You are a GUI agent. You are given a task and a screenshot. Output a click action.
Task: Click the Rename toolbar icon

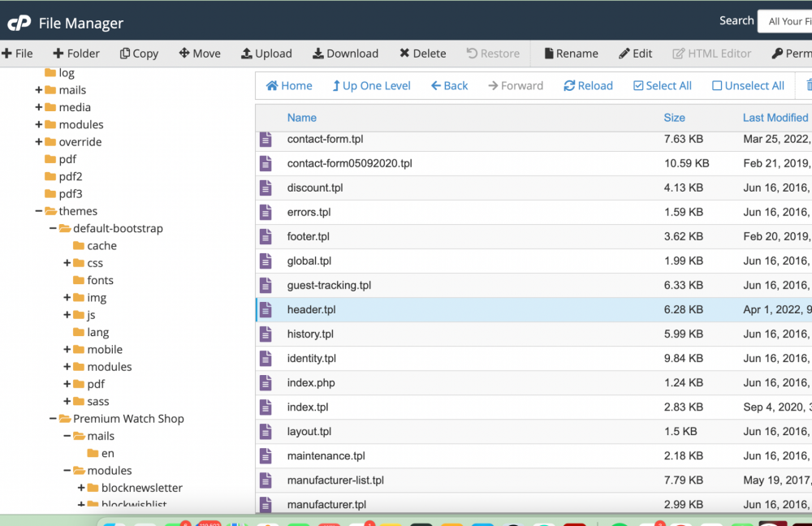click(x=571, y=53)
